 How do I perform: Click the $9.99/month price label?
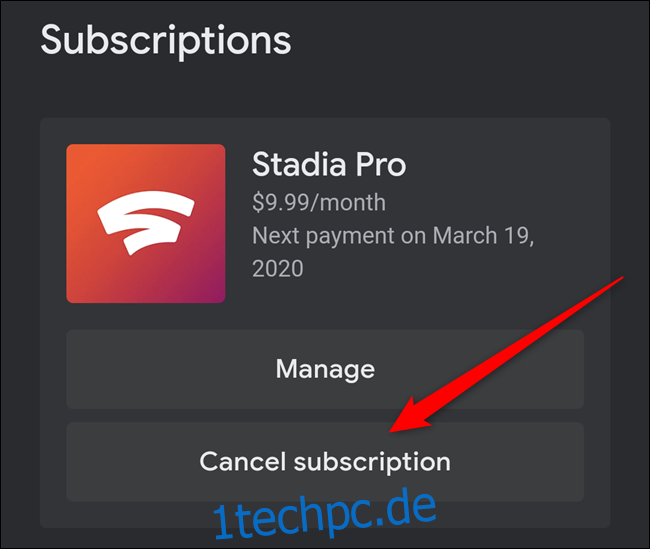pos(319,202)
